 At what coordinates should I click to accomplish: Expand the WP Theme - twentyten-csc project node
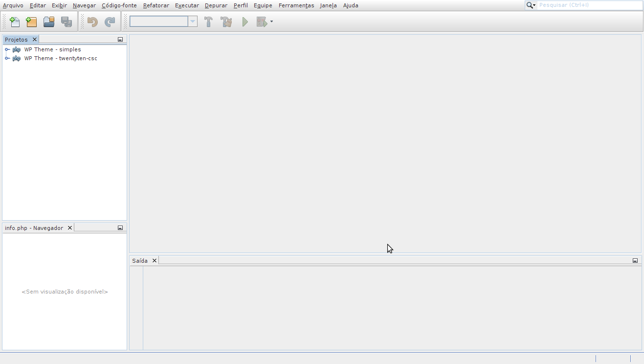coord(6,58)
